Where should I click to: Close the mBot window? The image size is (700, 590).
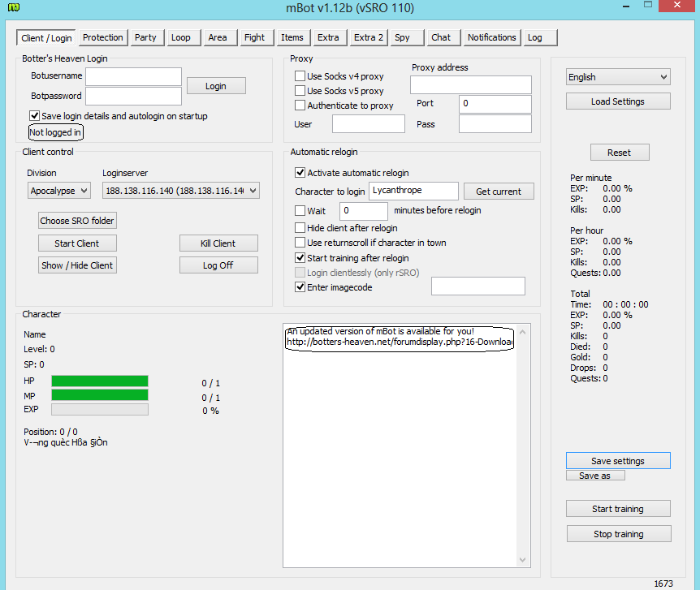point(677,6)
